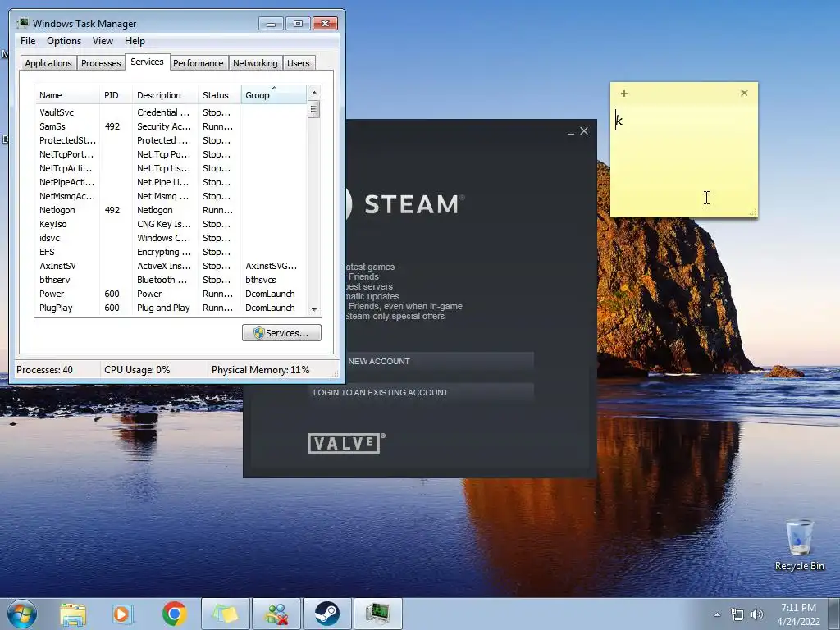
Task: Switch to the Processes tab
Action: (x=101, y=63)
